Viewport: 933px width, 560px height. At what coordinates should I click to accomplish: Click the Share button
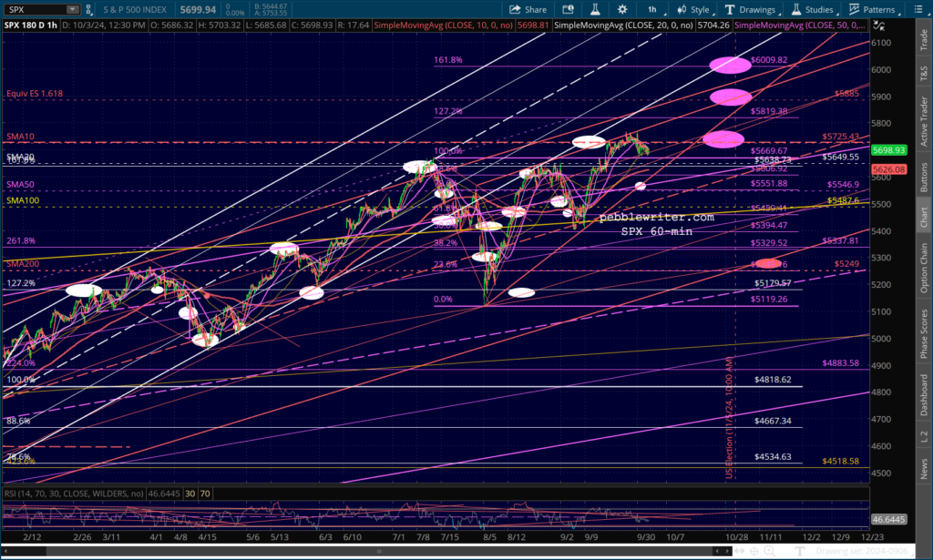click(x=528, y=9)
